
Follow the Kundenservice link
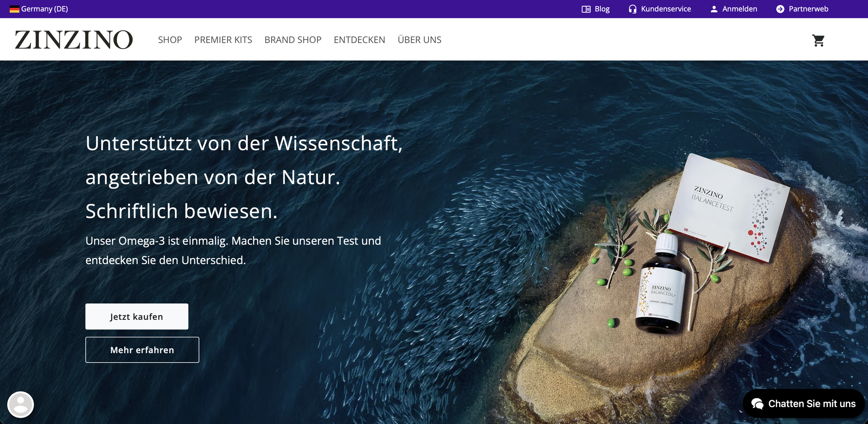tap(666, 9)
